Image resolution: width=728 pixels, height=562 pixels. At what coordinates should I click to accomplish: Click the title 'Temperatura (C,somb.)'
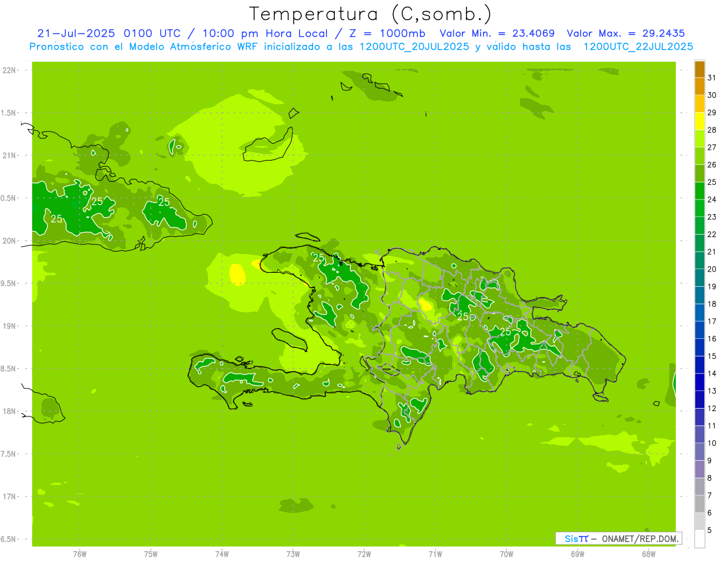pos(371,14)
